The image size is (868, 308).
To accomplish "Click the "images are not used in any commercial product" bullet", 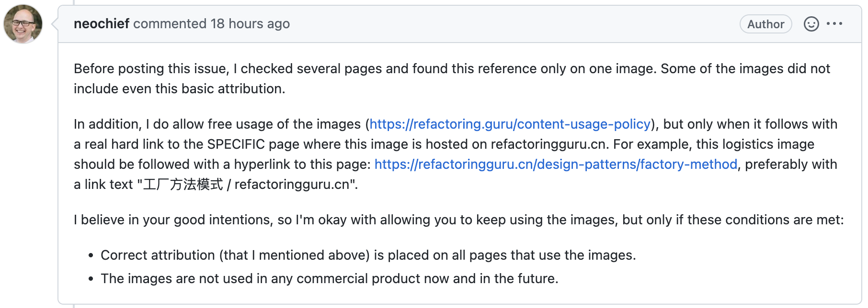I will (x=330, y=278).
